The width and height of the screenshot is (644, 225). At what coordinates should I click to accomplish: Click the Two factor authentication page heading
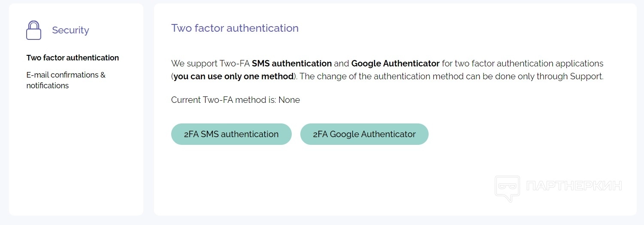tap(235, 28)
